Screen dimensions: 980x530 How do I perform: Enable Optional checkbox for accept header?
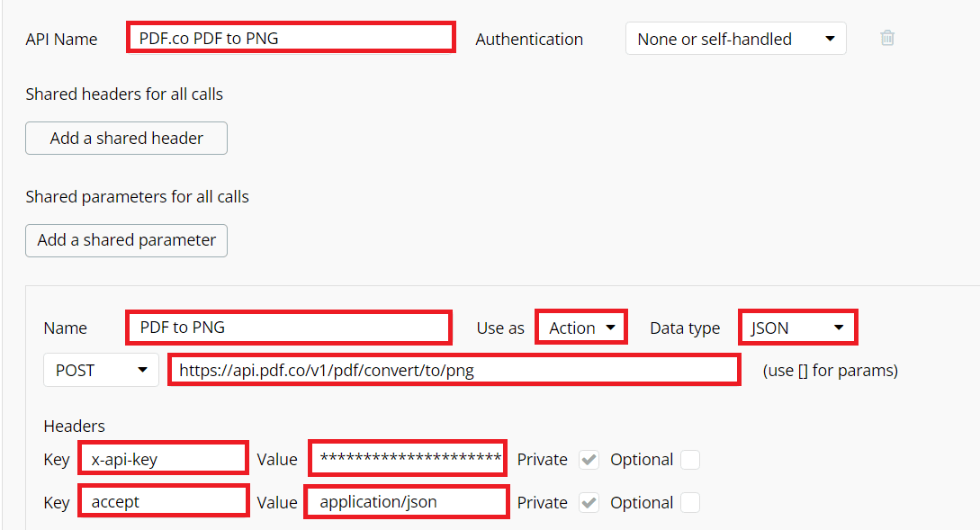(x=689, y=503)
